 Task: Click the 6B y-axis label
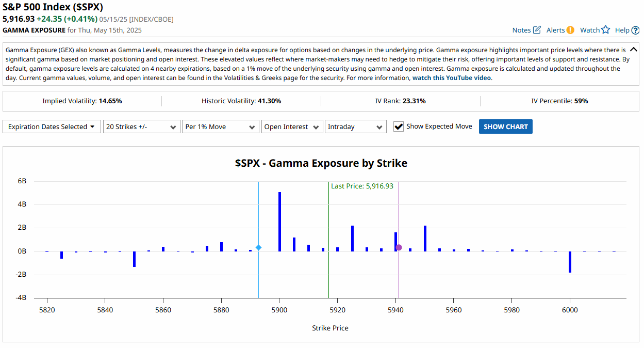22,181
